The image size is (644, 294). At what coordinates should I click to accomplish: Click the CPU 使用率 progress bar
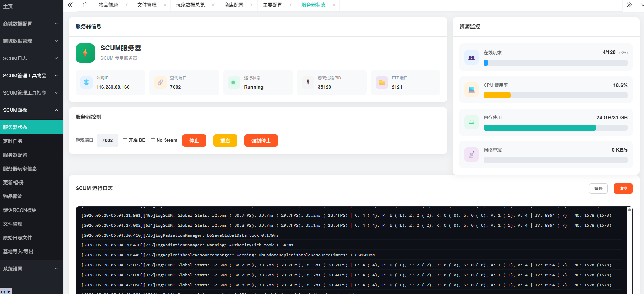tap(556, 95)
